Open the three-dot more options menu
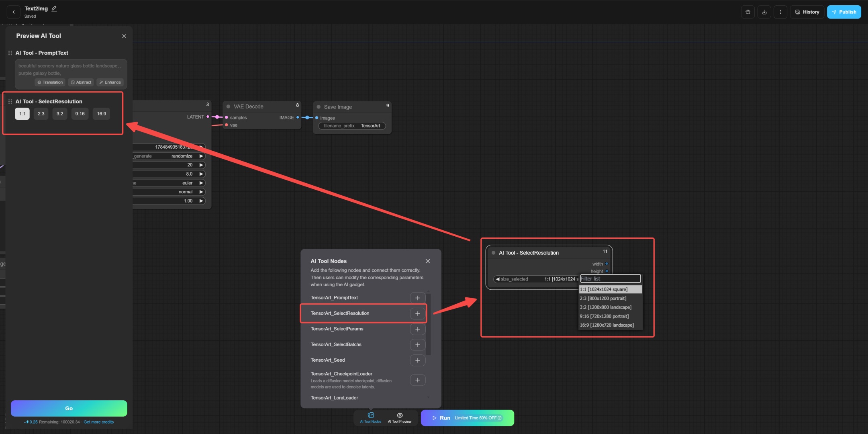868x434 pixels. point(780,12)
